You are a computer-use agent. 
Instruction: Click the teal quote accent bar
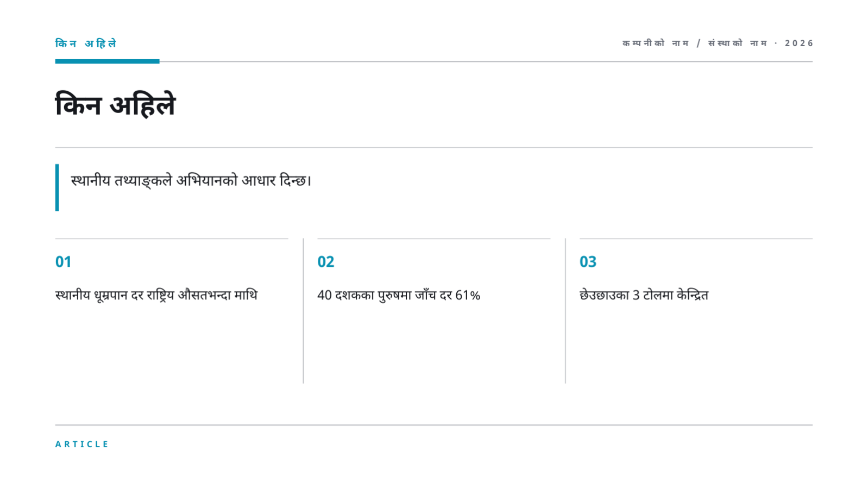pos(57,187)
